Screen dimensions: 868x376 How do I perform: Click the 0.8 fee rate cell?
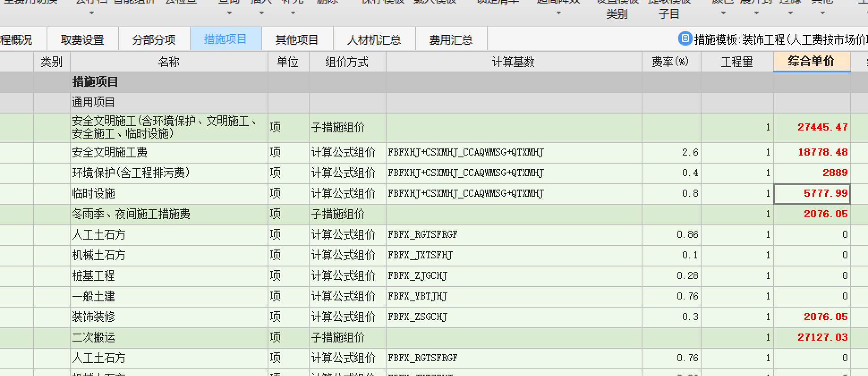[672, 194]
